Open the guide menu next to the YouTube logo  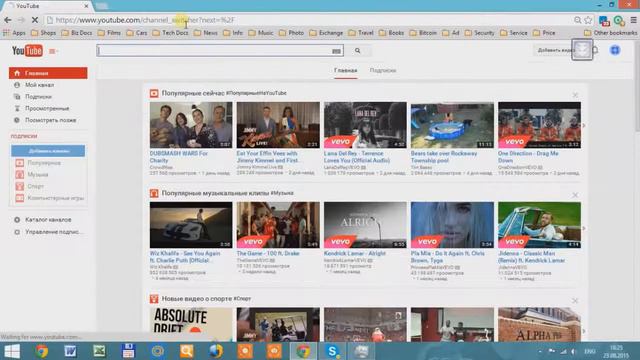(53, 51)
